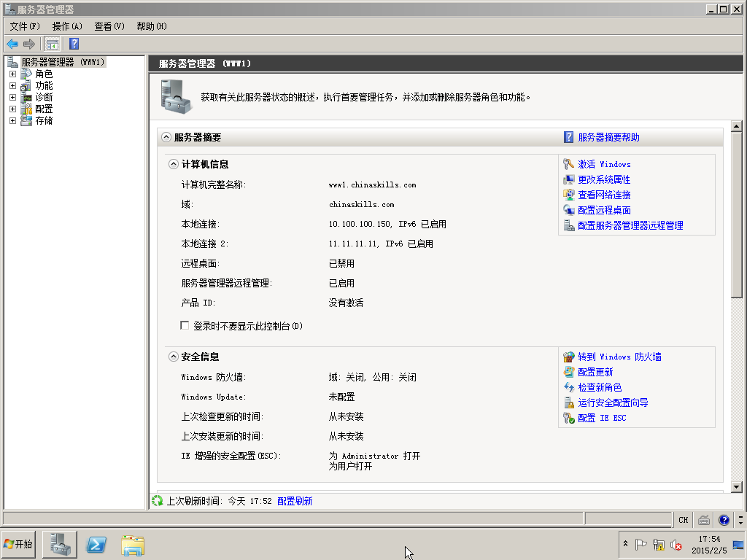Viewport: 747px width, 560px height.
Task: Click the CH language bar indicator
Action: (683, 520)
